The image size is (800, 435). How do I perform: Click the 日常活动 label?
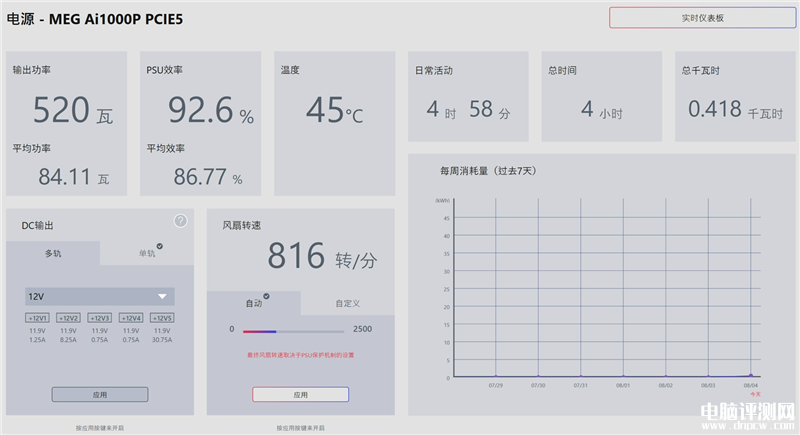point(434,70)
